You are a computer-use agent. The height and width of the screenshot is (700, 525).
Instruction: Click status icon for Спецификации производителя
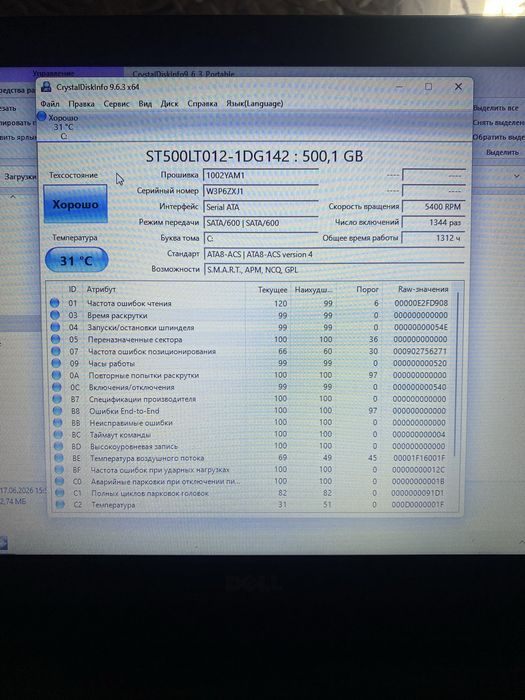click(57, 399)
